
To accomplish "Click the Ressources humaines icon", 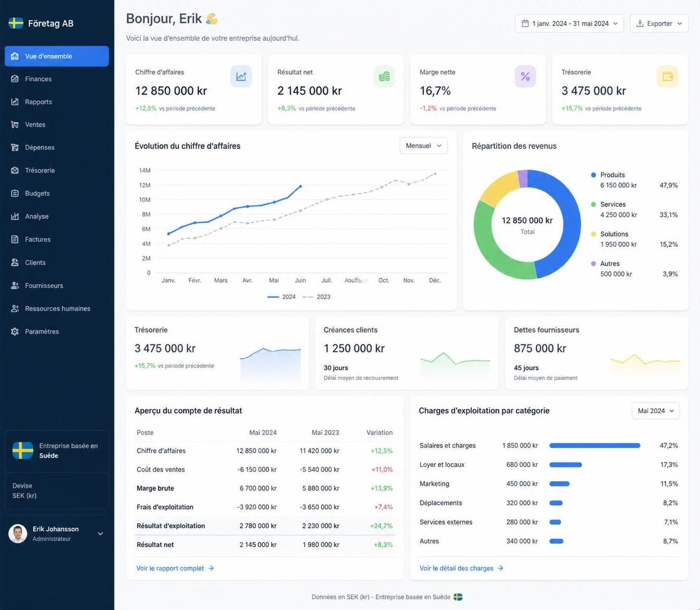I will click(x=15, y=308).
